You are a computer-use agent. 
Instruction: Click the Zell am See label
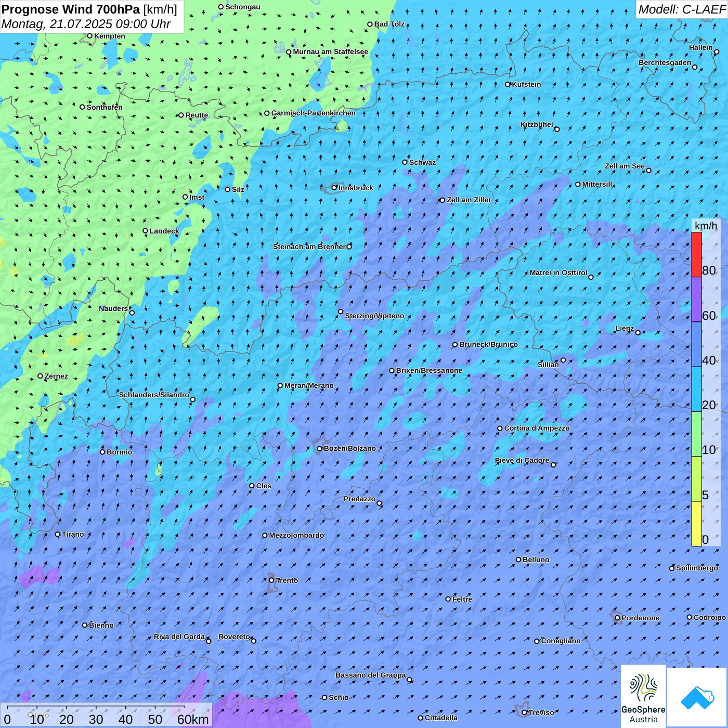coord(625,166)
